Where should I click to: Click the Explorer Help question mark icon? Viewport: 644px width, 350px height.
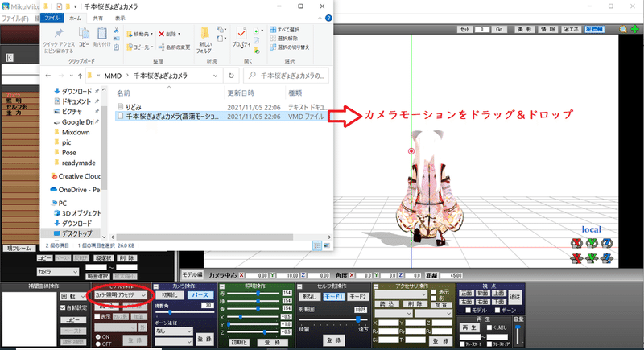coord(328,18)
